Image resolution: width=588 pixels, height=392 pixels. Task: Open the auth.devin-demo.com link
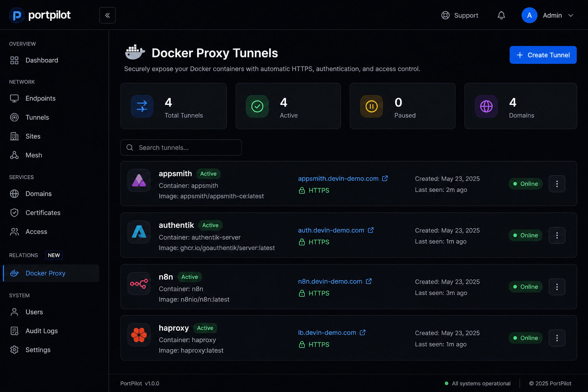tap(331, 230)
